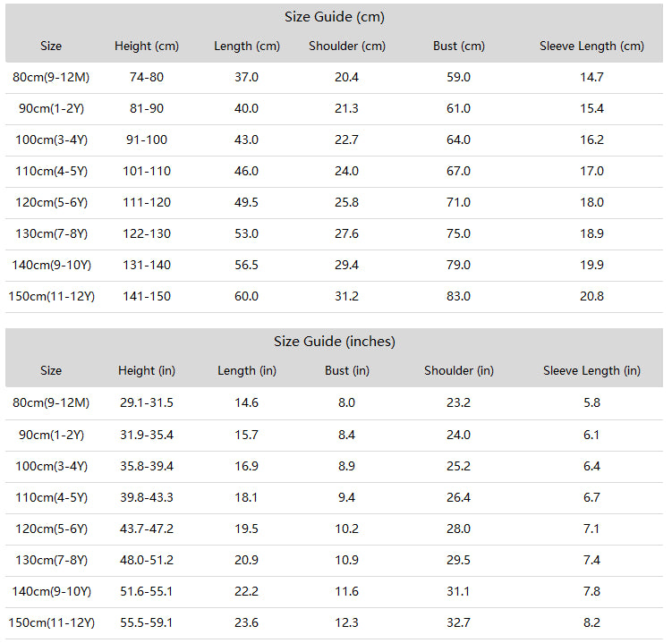Screen dimensions: 672x643
Task: Select the 43.7-47.2 height range
Action: coord(147,529)
